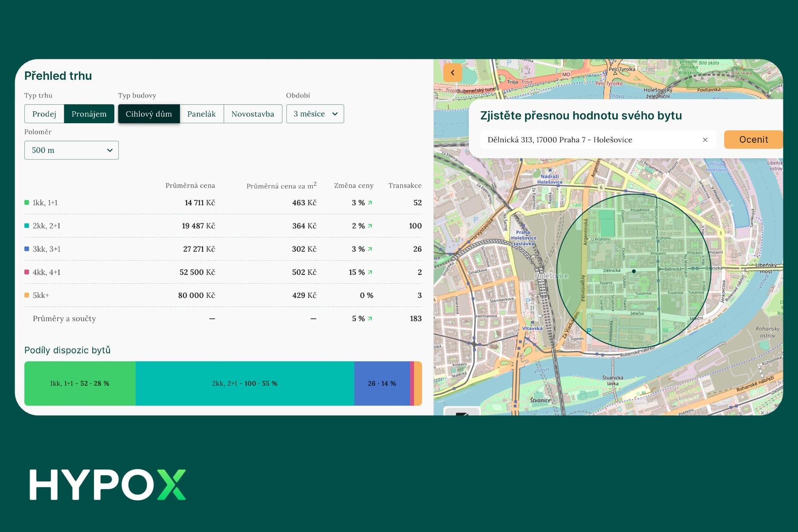Clear the address field with X icon
Image resolution: width=798 pixels, height=532 pixels.
coord(705,140)
